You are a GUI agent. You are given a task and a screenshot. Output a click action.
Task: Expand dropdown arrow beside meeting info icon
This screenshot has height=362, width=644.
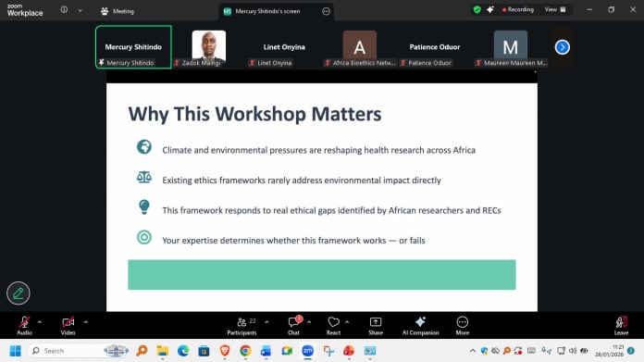[x=80, y=10]
